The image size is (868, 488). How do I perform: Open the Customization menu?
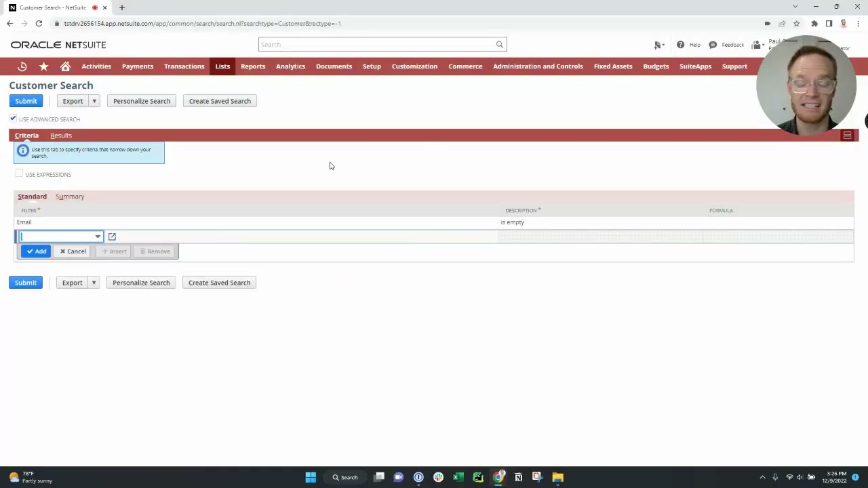[x=414, y=66]
